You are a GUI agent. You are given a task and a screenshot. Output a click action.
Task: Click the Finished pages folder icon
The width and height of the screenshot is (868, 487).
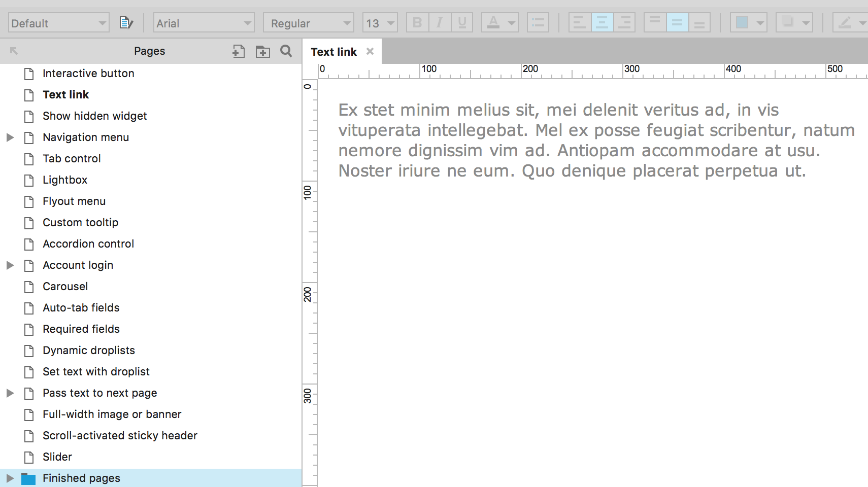(x=28, y=478)
